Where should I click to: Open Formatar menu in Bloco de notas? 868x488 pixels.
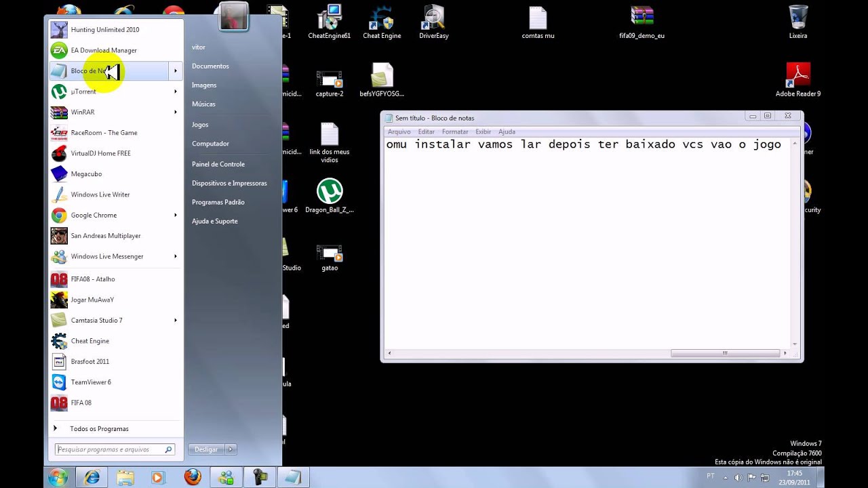point(455,131)
